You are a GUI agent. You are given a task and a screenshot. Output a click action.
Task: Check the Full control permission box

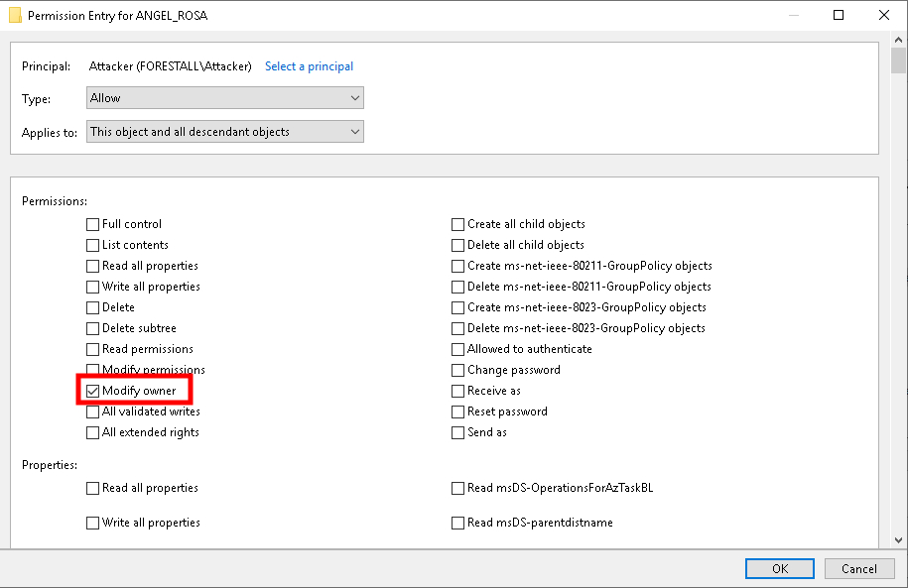pyautogui.click(x=93, y=224)
